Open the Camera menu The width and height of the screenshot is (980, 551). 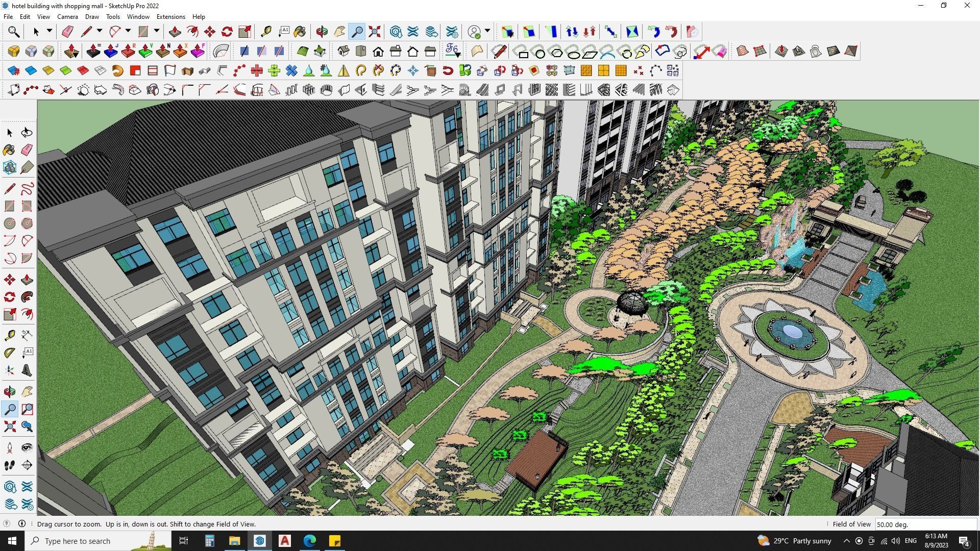67,16
